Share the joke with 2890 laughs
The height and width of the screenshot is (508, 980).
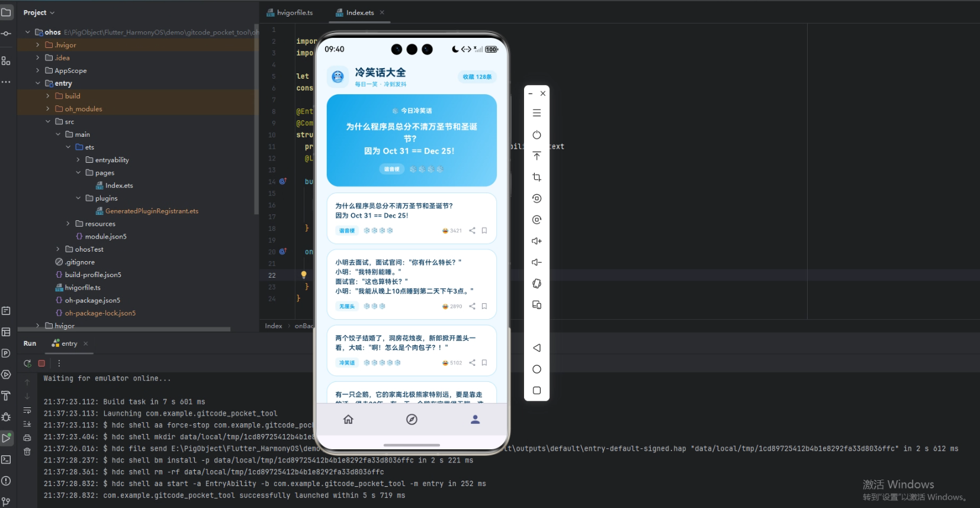472,306
